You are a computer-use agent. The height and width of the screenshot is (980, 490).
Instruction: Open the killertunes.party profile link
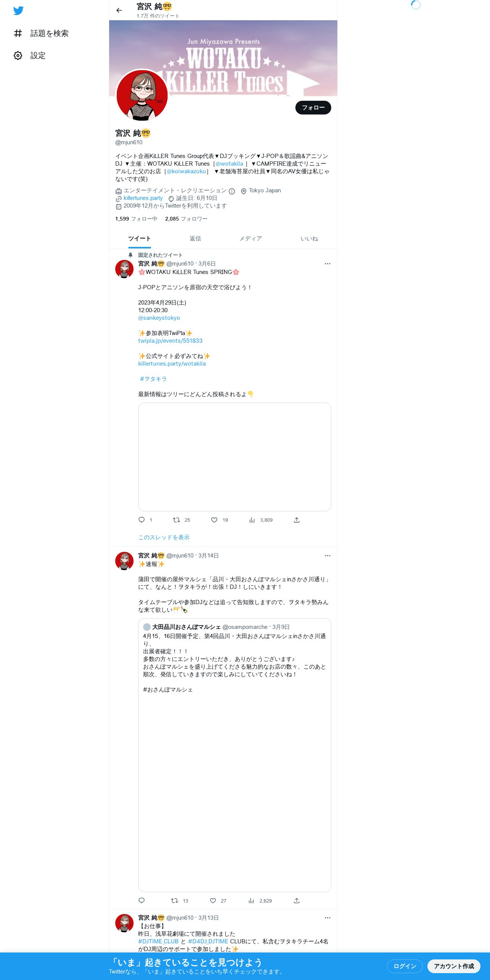tap(143, 198)
